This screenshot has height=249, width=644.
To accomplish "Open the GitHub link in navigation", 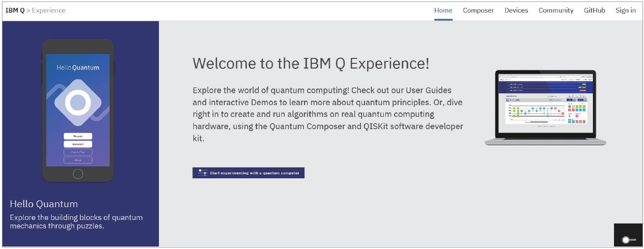I will pos(594,10).
